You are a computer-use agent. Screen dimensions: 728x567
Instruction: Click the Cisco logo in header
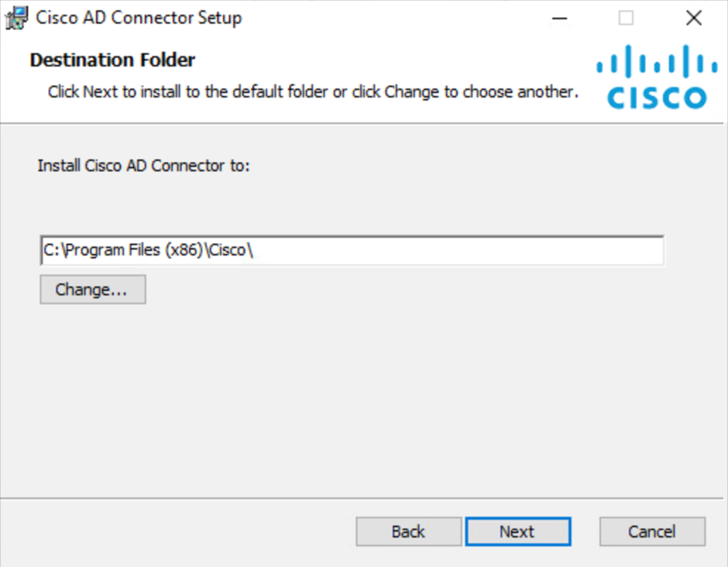point(657,77)
